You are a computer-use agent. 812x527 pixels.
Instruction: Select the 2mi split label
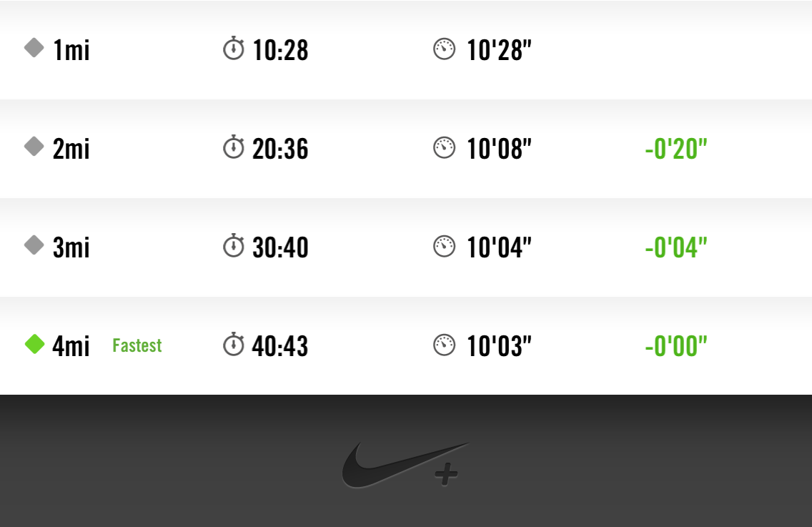click(71, 149)
